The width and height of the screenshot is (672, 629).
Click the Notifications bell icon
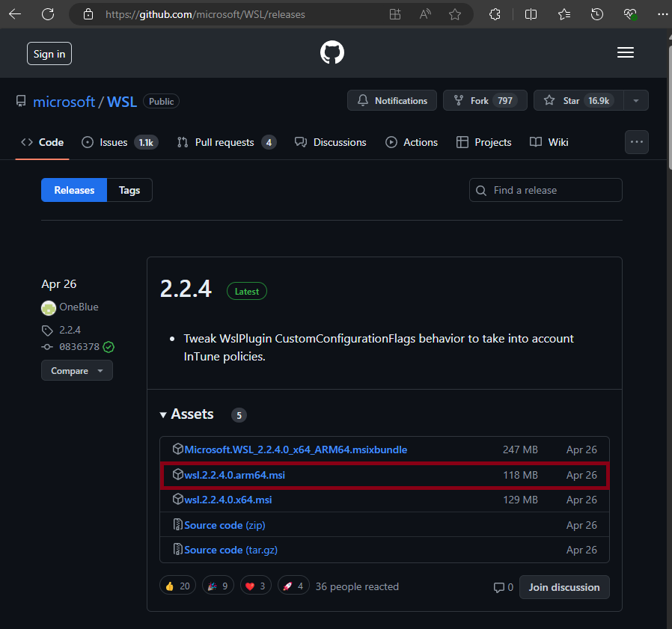pos(364,100)
